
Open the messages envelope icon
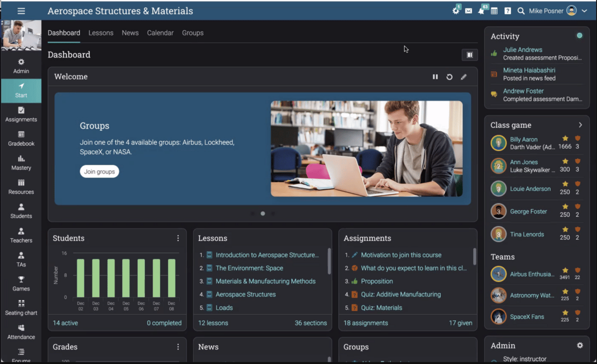[469, 11]
